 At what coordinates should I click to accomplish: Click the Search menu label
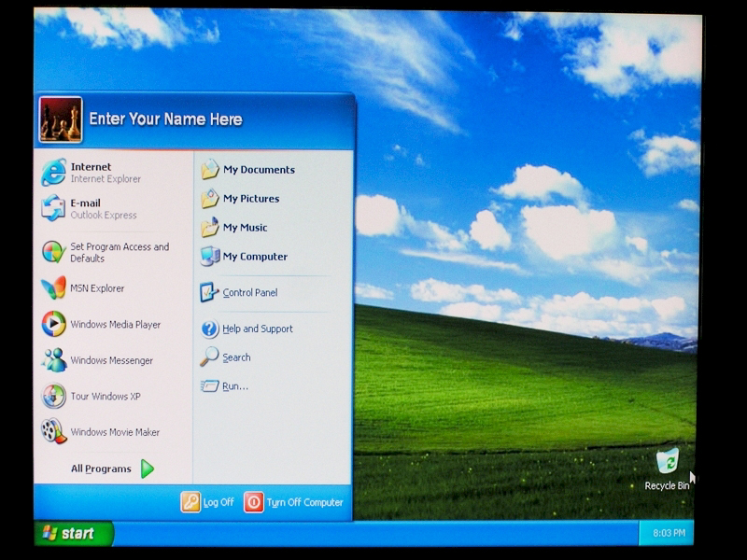(x=236, y=357)
